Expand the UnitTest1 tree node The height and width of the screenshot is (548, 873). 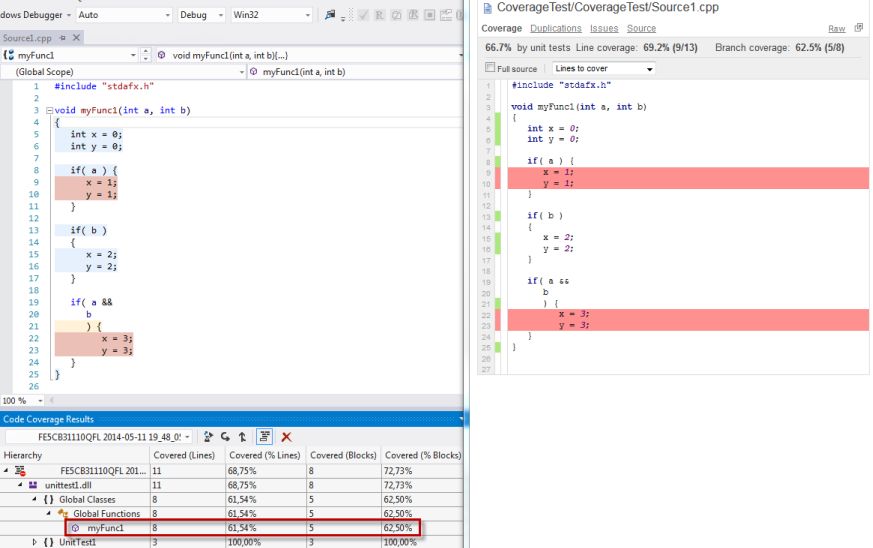tap(35, 542)
